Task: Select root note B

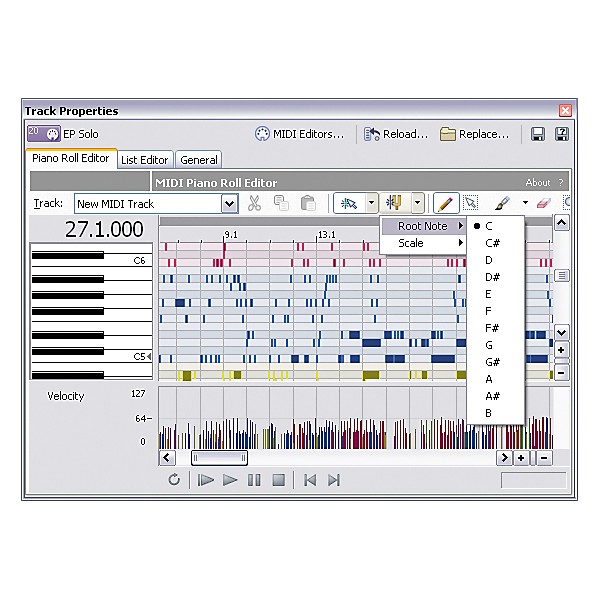Action: (x=495, y=413)
